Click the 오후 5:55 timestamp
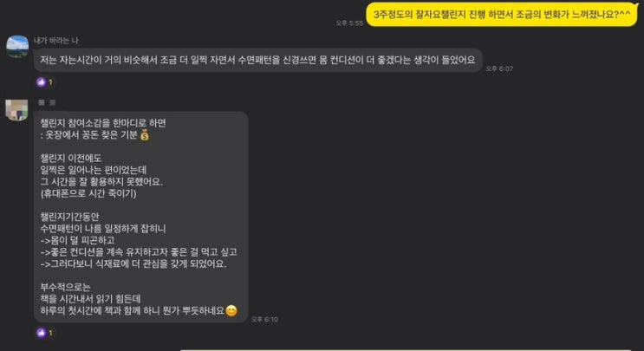The image size is (644, 351). [349, 23]
